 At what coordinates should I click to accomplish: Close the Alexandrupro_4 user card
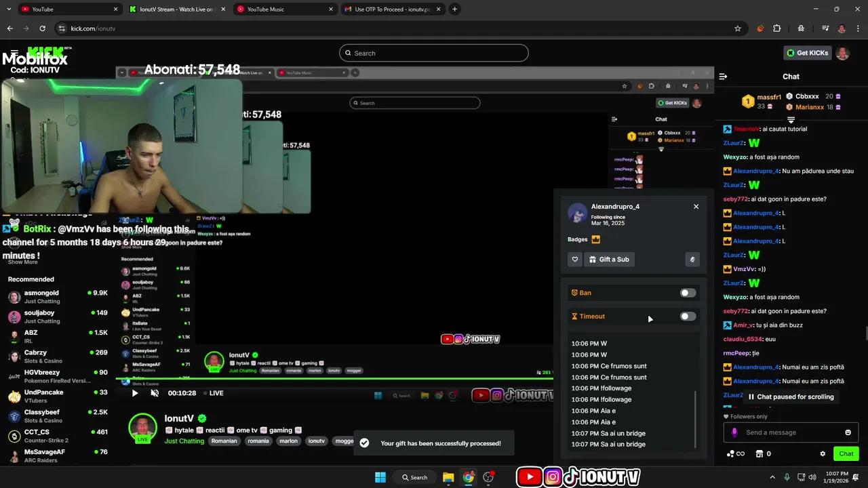[x=696, y=207]
